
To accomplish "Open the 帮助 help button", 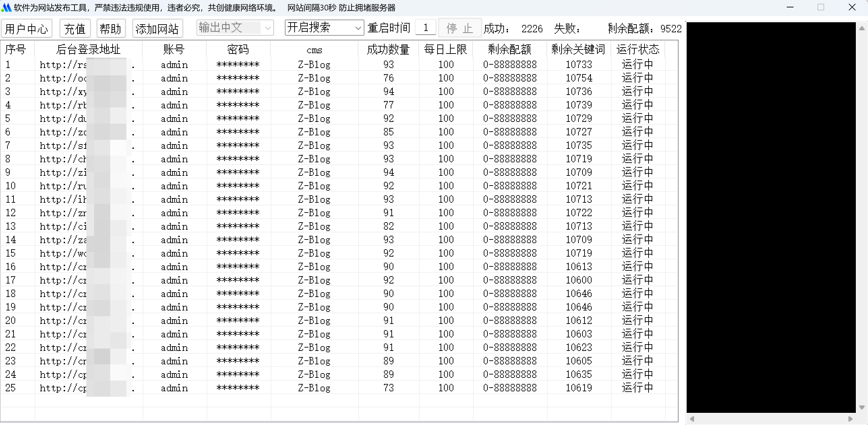I will [111, 29].
